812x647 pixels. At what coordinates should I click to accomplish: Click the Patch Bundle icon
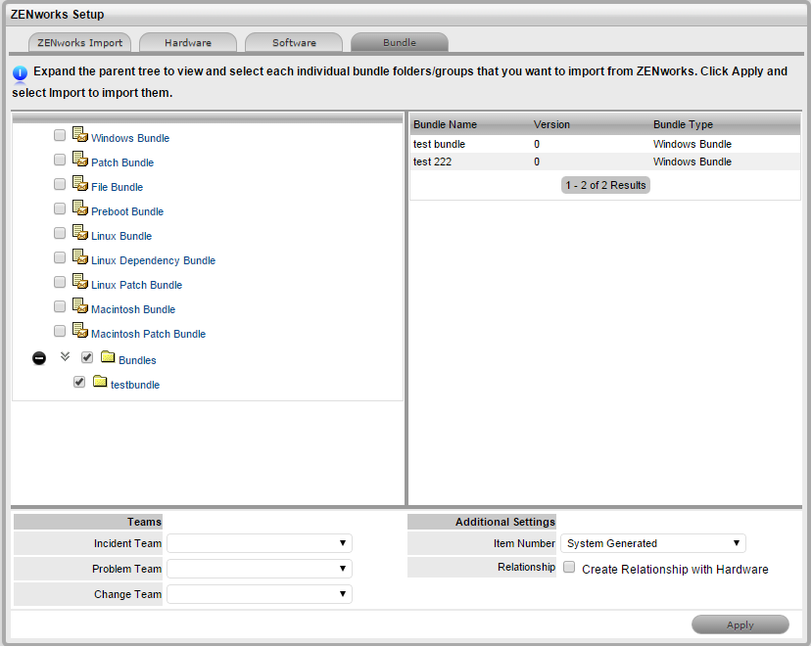(x=80, y=160)
